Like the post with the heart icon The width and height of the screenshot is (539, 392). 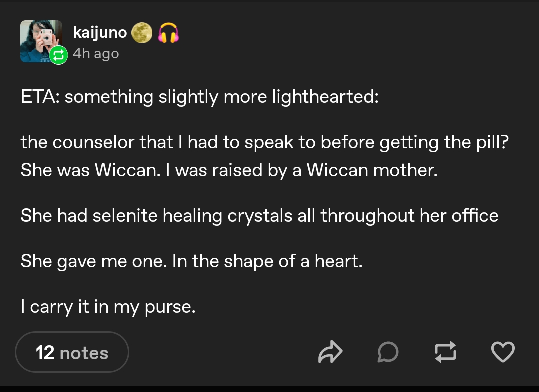(x=503, y=352)
